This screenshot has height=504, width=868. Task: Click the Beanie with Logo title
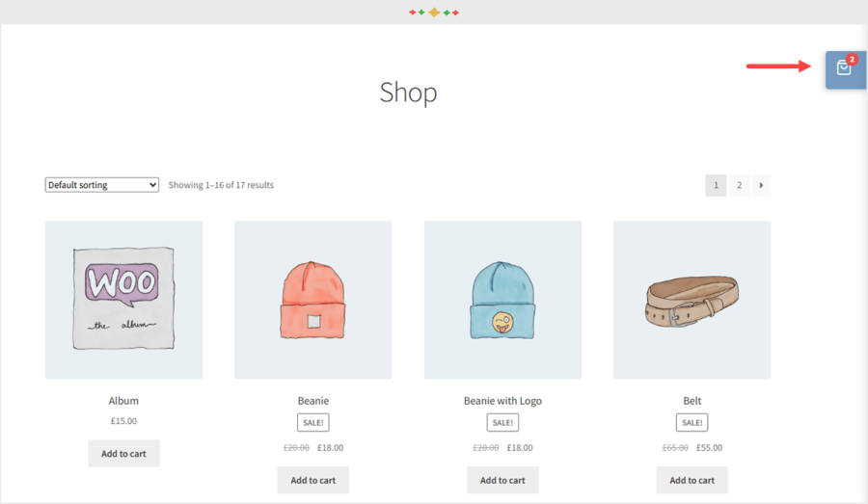point(502,401)
